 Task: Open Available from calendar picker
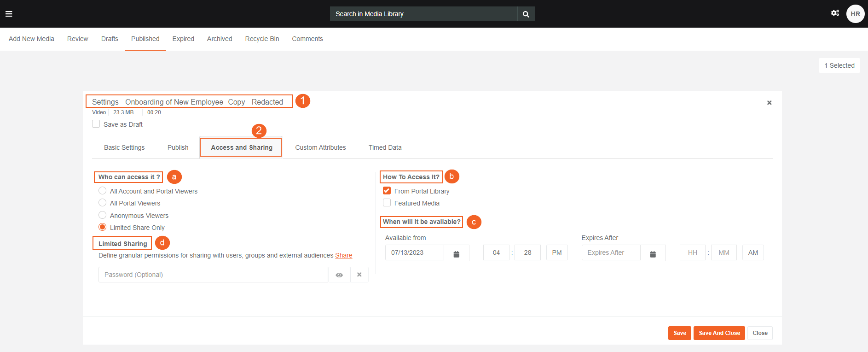point(457,253)
